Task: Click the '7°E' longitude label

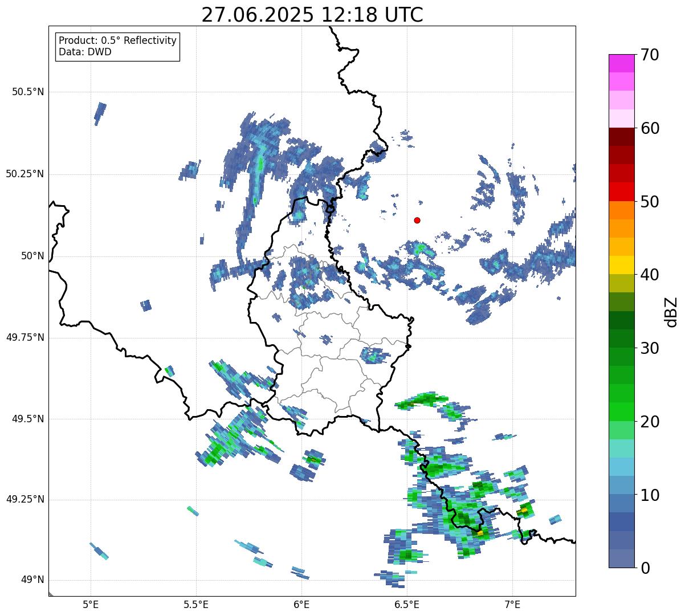Action: pos(512,604)
